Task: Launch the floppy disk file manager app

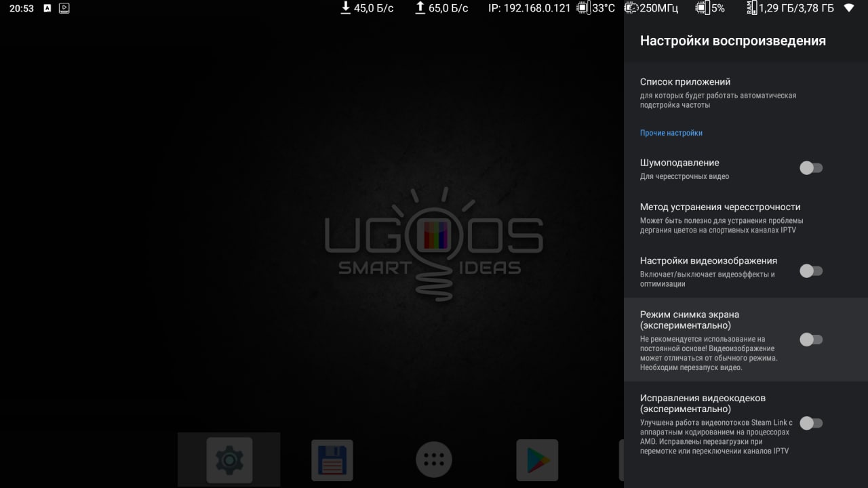Action: pyautogui.click(x=332, y=460)
